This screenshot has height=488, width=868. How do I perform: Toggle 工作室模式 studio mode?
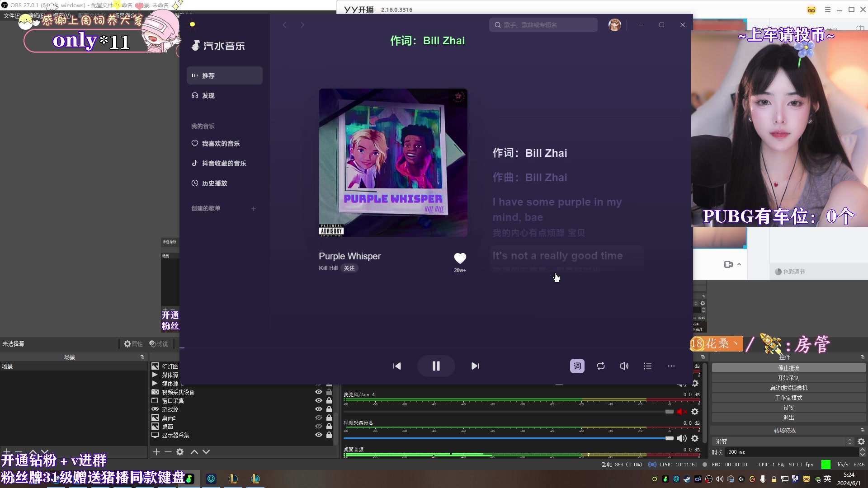pos(789,398)
